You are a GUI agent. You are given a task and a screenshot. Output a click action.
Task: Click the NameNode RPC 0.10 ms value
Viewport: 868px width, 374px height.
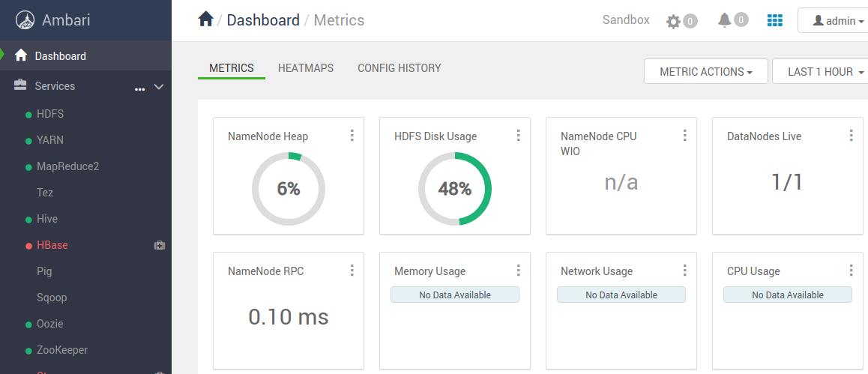[289, 317]
